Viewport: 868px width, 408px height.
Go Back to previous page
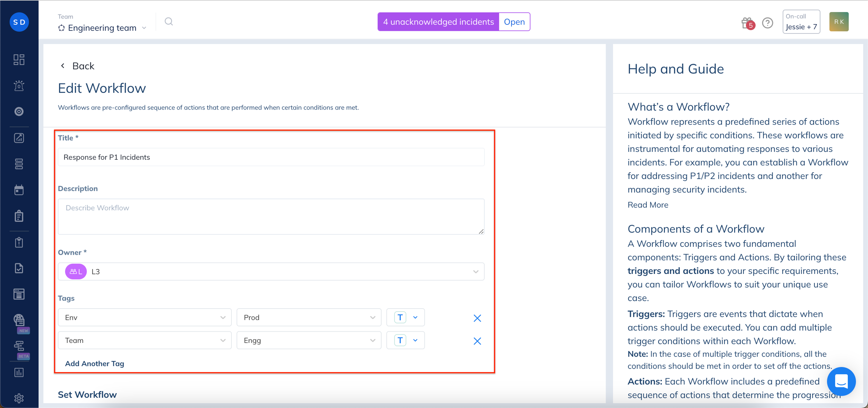[x=77, y=66]
